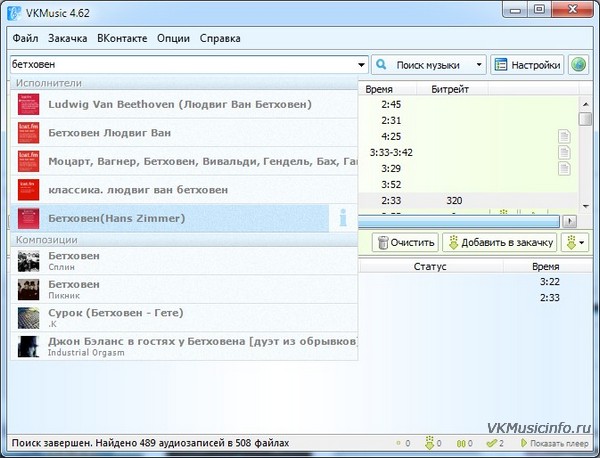Click the Бетховен Людвиг Ван last.fm thumbnail
The width and height of the screenshot is (600, 458).
click(28, 133)
